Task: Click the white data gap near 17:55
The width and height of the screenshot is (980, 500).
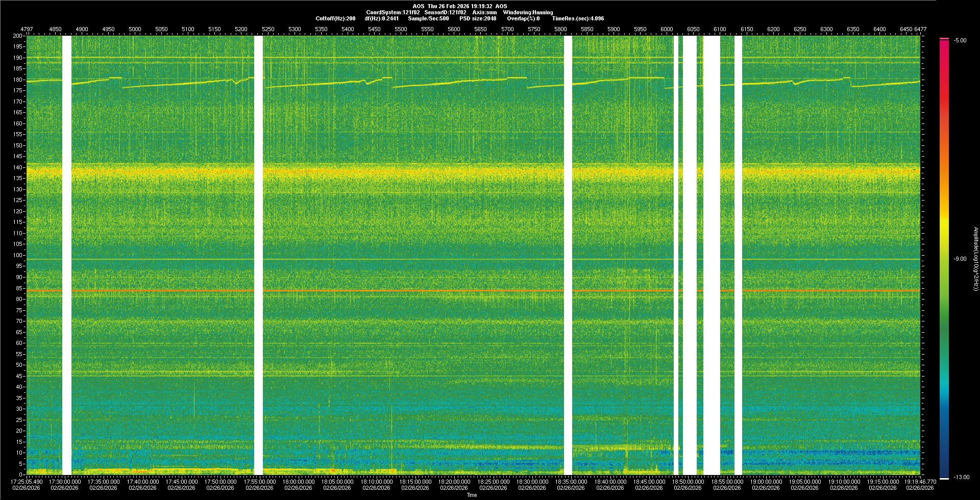Action: tap(258, 255)
